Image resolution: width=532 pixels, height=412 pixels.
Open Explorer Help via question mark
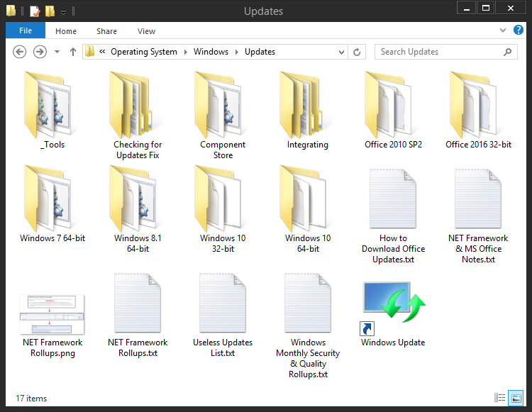tap(518, 30)
